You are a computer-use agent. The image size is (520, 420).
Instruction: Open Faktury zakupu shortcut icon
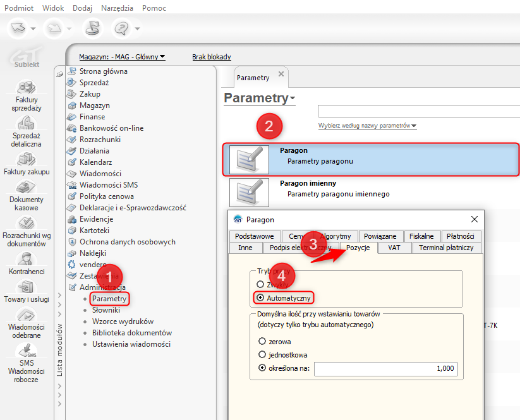tap(26, 159)
